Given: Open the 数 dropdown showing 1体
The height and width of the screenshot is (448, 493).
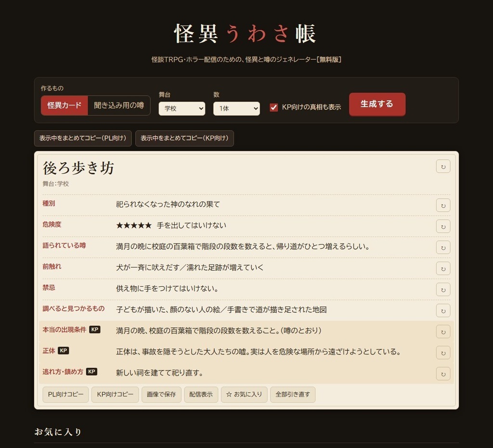Looking at the screenshot, I should [236, 108].
